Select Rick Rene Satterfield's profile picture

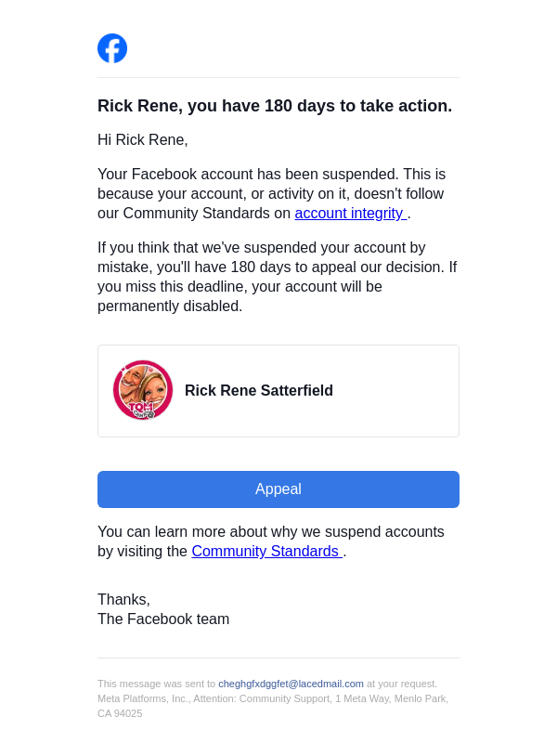(143, 390)
